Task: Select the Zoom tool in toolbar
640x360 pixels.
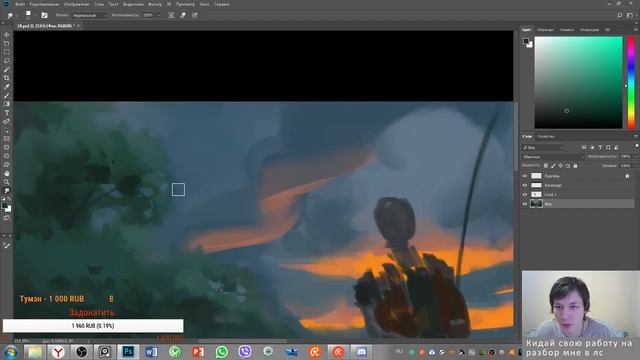Action: (7, 182)
